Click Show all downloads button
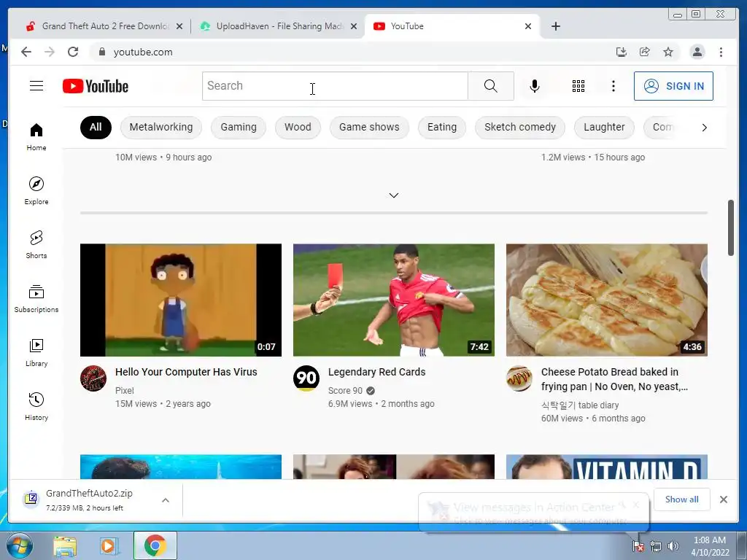 tap(682, 499)
